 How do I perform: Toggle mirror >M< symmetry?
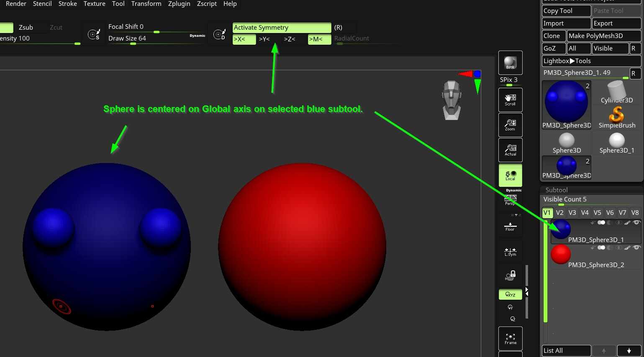(x=319, y=39)
